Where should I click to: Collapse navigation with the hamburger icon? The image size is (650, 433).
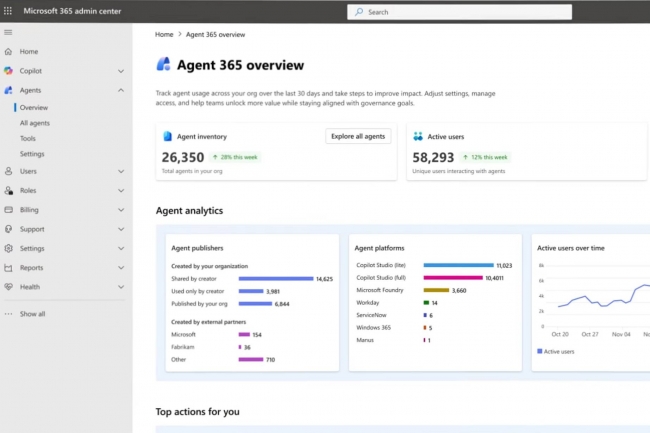click(x=8, y=32)
